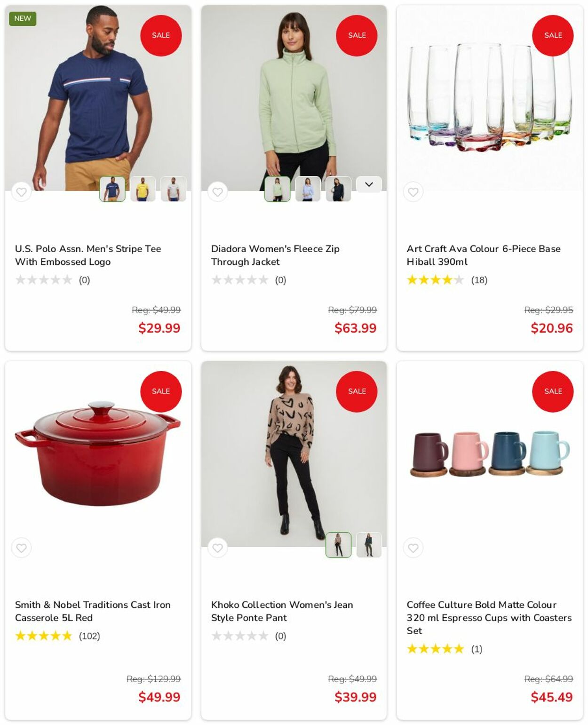Select the yellow tee colour thumbnail
The height and width of the screenshot is (725, 588).
(143, 189)
